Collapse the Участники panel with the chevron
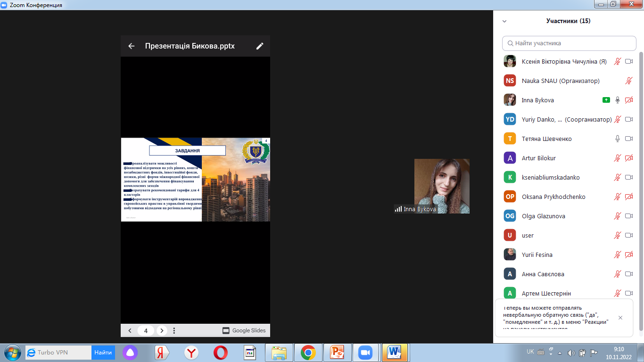 click(504, 21)
